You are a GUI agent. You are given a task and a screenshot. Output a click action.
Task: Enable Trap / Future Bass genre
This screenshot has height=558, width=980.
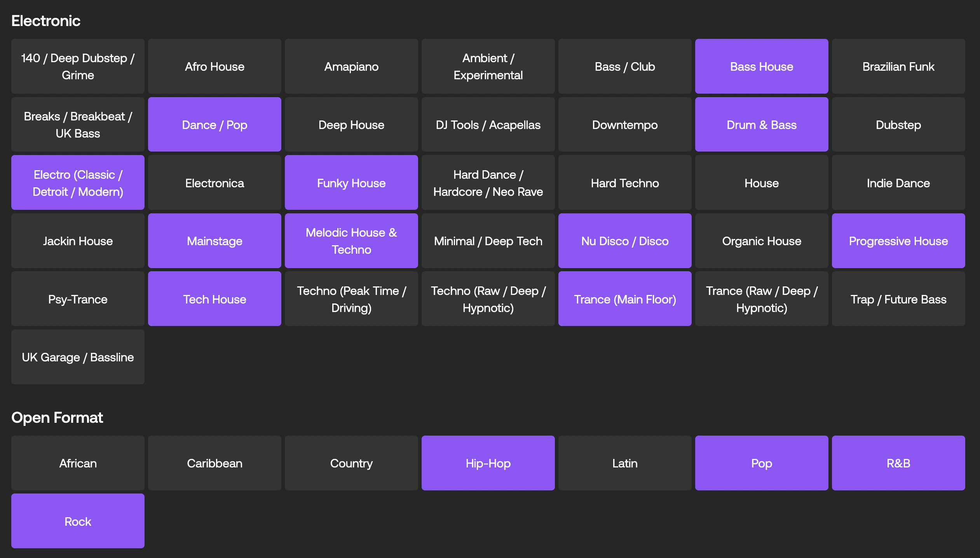pos(898,299)
